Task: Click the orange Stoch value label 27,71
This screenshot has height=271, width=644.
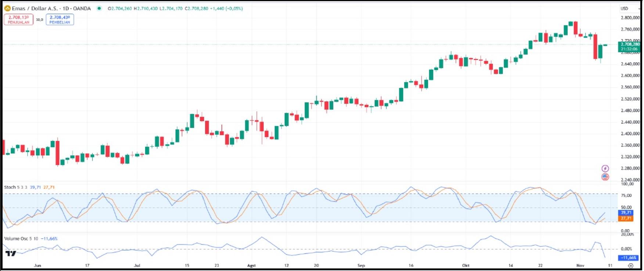Action: tap(626, 218)
